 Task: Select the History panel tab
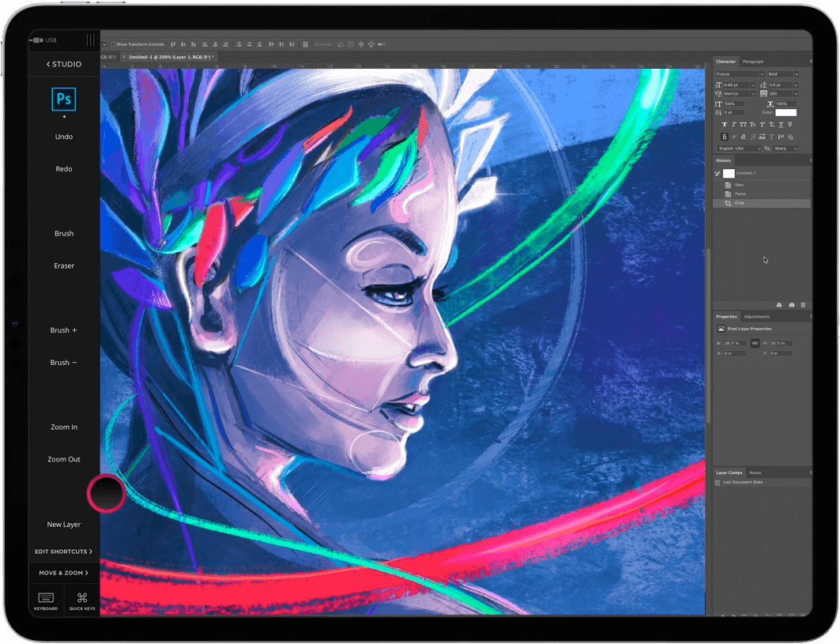click(x=724, y=160)
